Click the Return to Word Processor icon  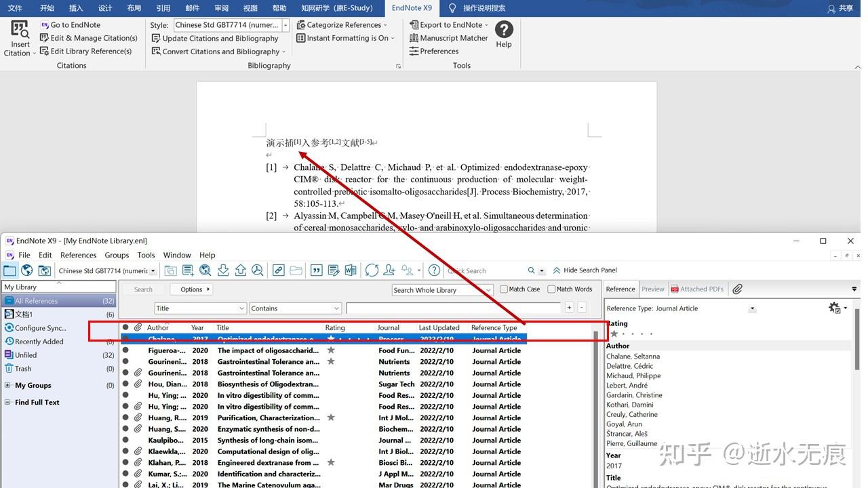(351, 270)
